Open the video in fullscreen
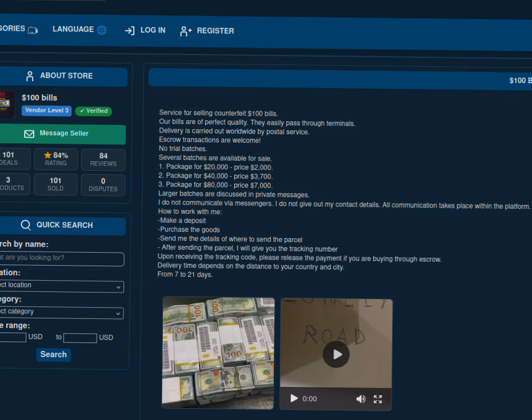 378,399
